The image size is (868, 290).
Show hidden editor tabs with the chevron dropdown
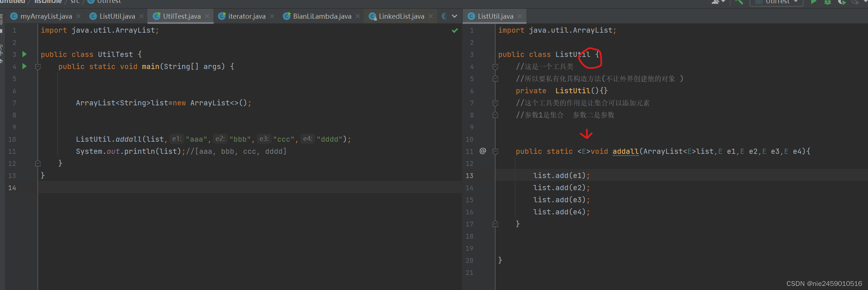tap(455, 16)
